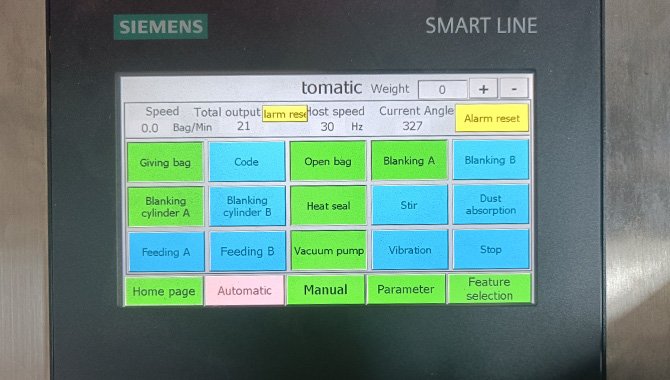
Task: Toggle Blanking cylinder A
Action: click(x=165, y=207)
